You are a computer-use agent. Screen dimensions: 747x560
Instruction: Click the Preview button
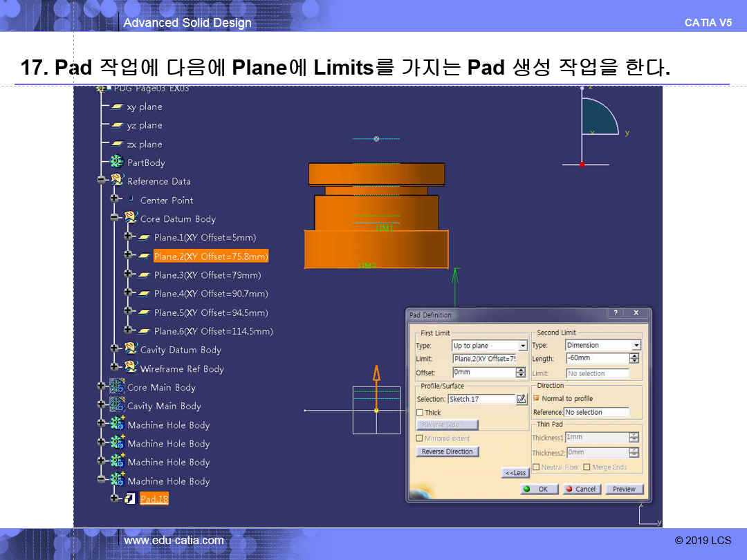(624, 489)
